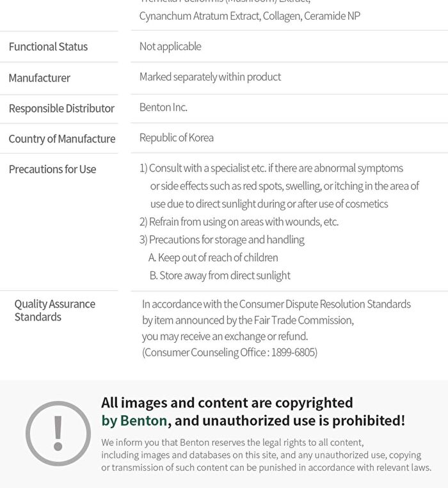Image resolution: width=448 pixels, height=488 pixels.
Task: Click 'Store away from direct sunlight' line
Action: click(x=220, y=276)
